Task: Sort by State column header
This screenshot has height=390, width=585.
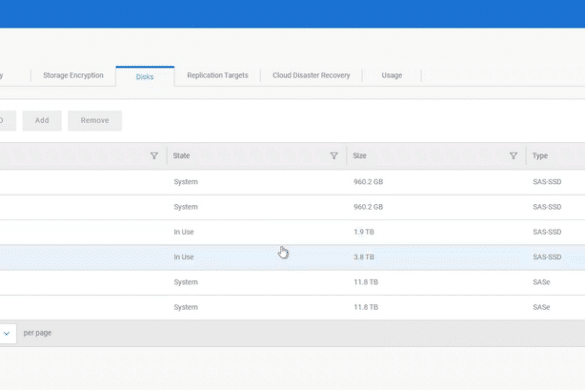Action: pyautogui.click(x=181, y=156)
